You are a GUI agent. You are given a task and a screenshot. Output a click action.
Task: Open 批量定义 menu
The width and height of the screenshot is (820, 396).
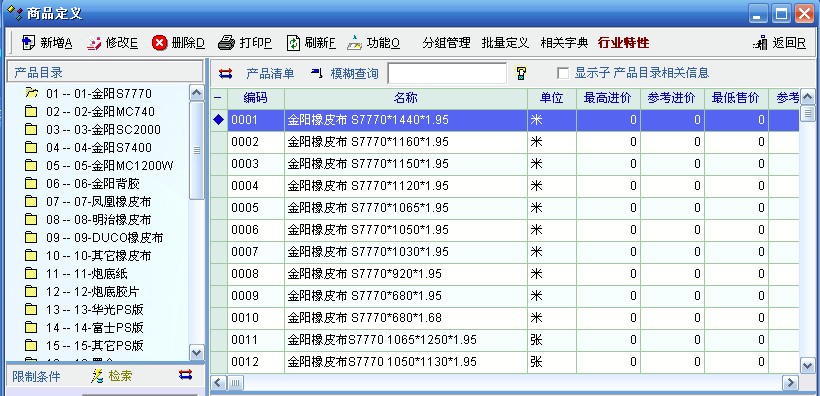coord(505,43)
